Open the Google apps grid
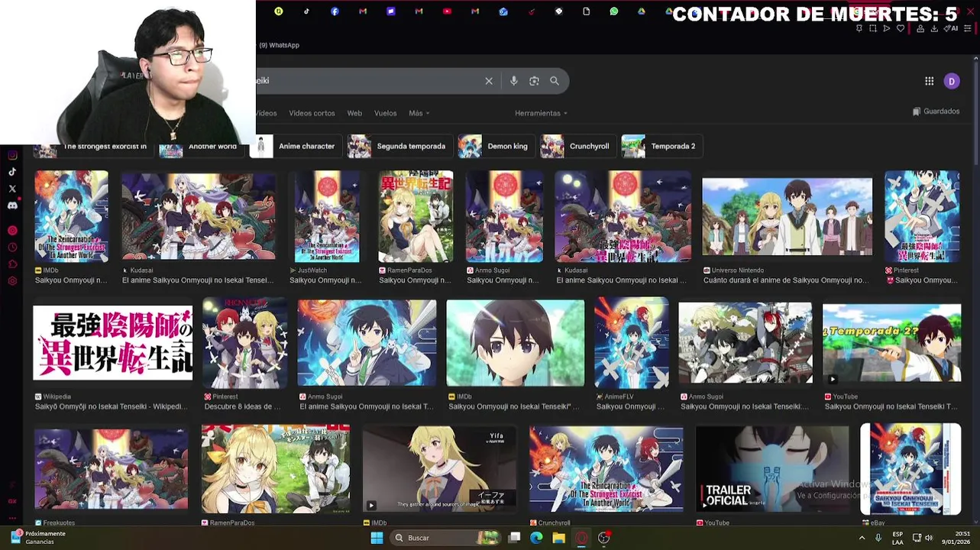Image resolution: width=980 pixels, height=550 pixels. (930, 81)
